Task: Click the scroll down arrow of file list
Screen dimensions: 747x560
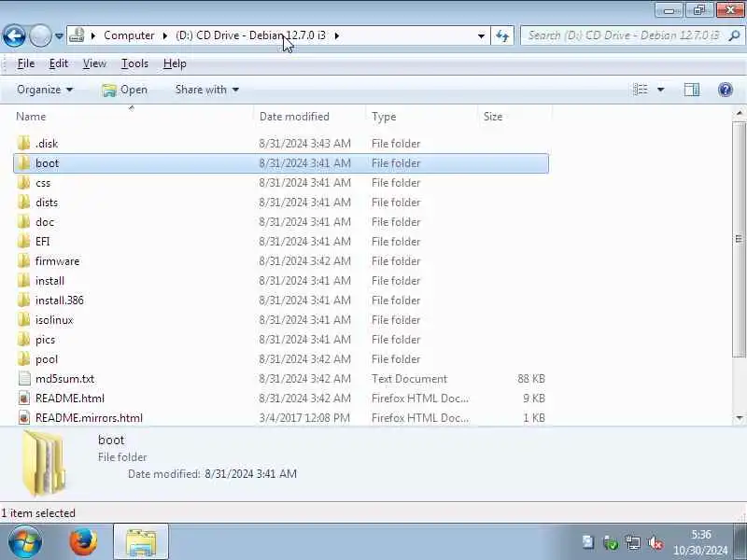Action: tap(739, 418)
